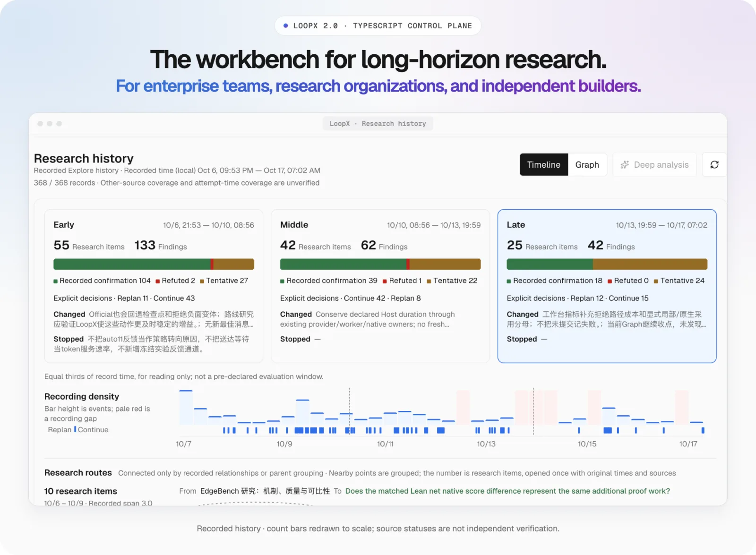This screenshot has height=555, width=756.
Task: Click green swatch beside Recorded confirmation 39
Action: coord(283,282)
